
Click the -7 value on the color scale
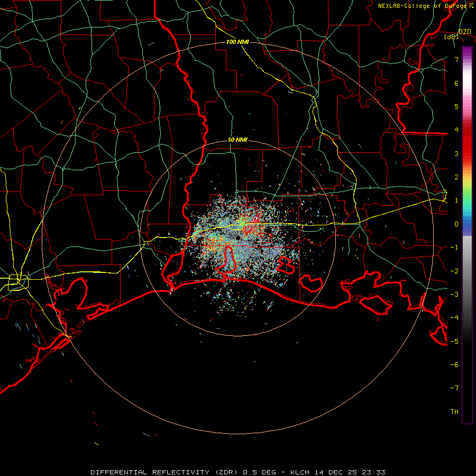454,388
